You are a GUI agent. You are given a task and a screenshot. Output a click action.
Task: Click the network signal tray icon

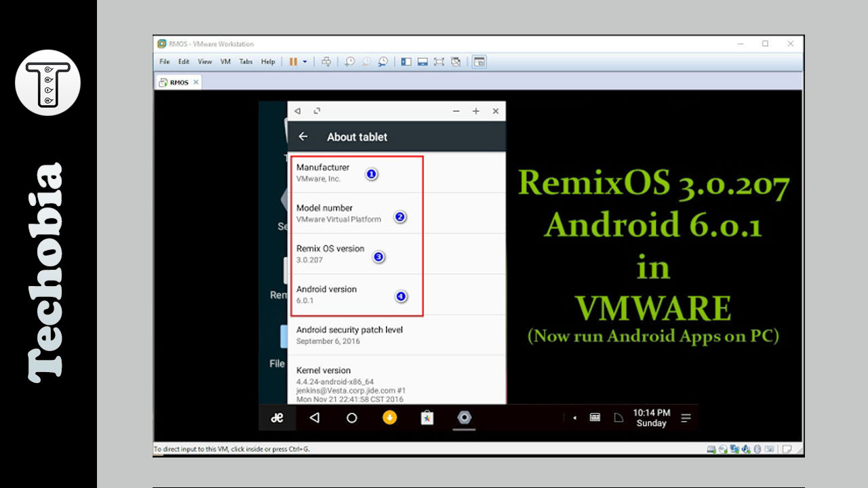(x=618, y=418)
